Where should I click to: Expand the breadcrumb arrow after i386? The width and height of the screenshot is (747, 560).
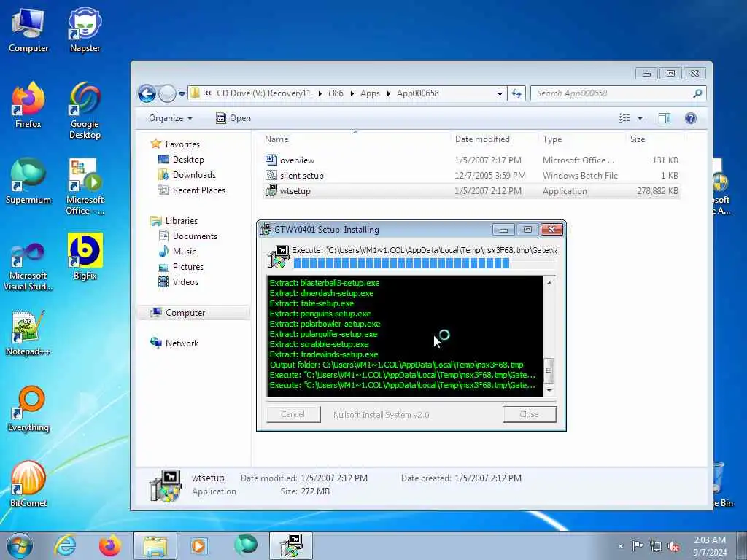tap(352, 93)
